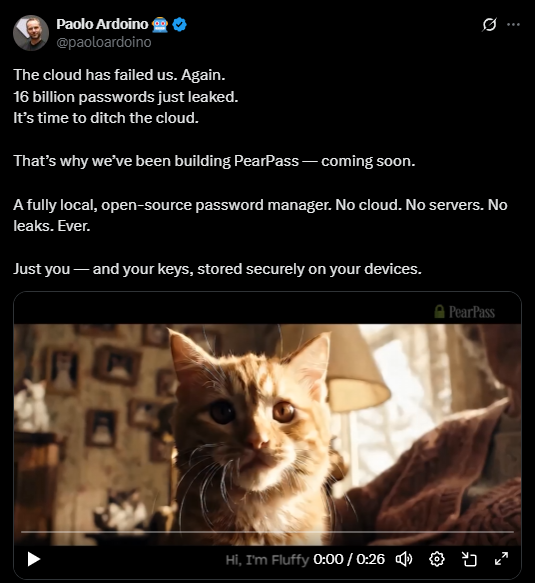Click the tweet text mentioning PearPass
535x583 pixels.
(214, 161)
